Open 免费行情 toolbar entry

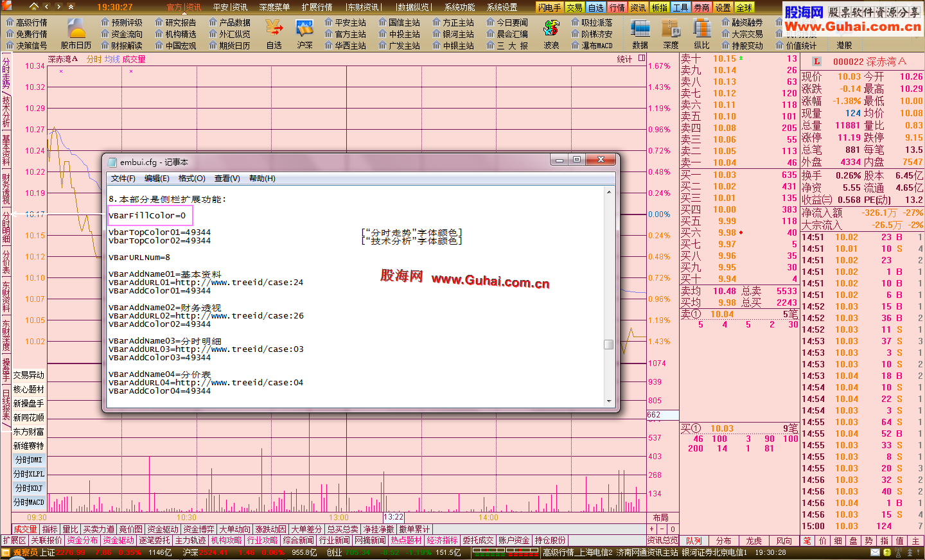pyautogui.click(x=26, y=34)
